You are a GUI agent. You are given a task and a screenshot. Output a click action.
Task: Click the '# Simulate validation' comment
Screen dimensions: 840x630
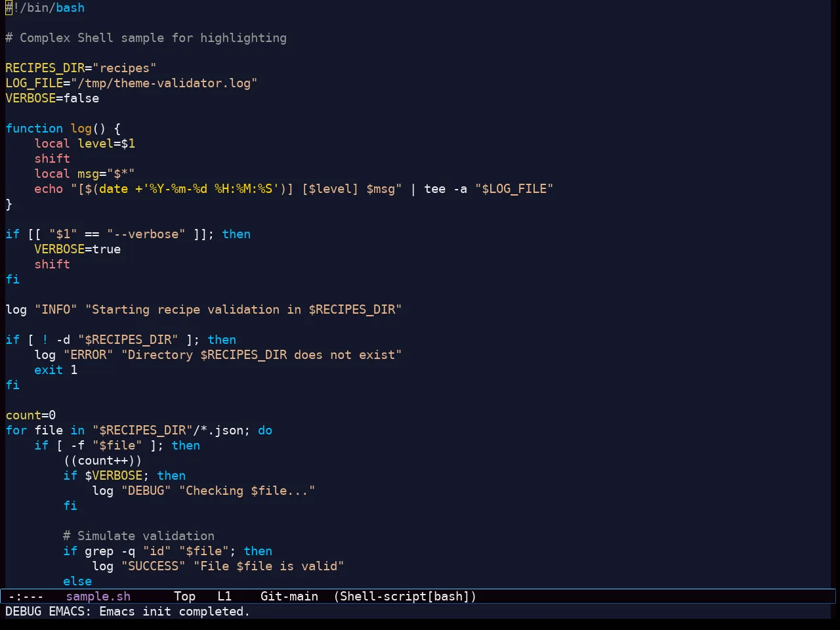[x=138, y=536]
